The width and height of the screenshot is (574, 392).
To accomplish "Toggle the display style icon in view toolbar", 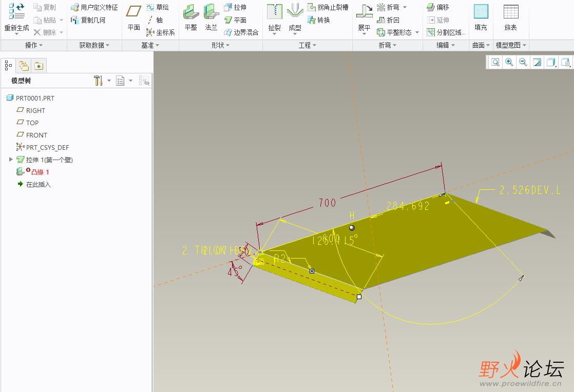I will point(551,62).
